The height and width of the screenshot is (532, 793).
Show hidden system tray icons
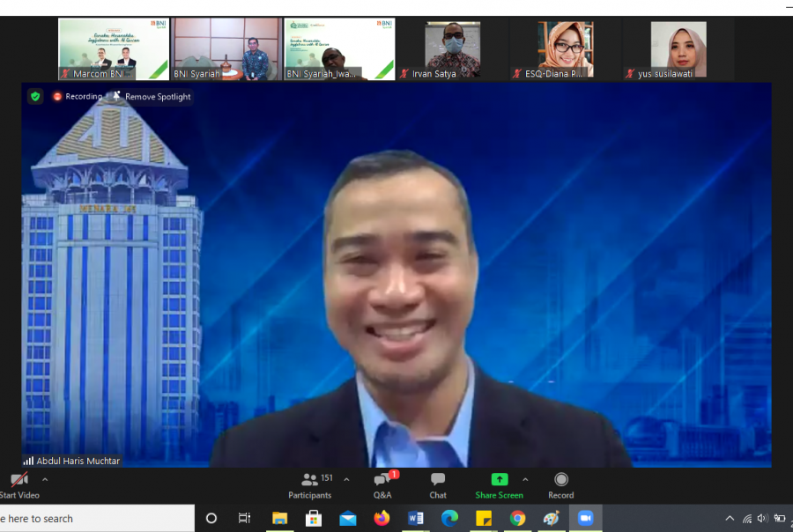730,519
